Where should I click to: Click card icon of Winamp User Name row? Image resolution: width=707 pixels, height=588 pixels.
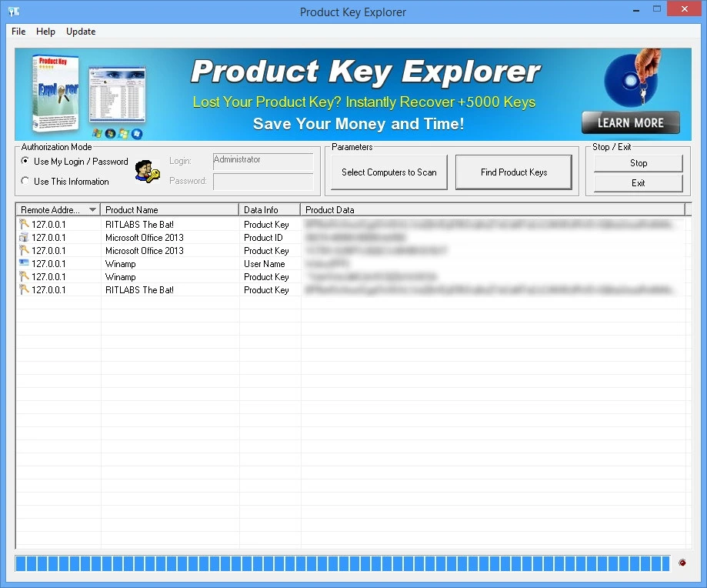pos(24,263)
